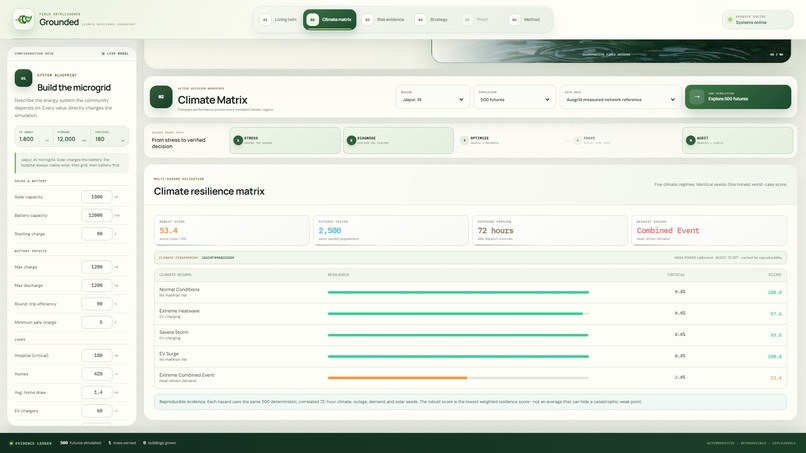Click the 72 hours exposure horizon card
This screenshot has height=453, width=806.
point(550,230)
